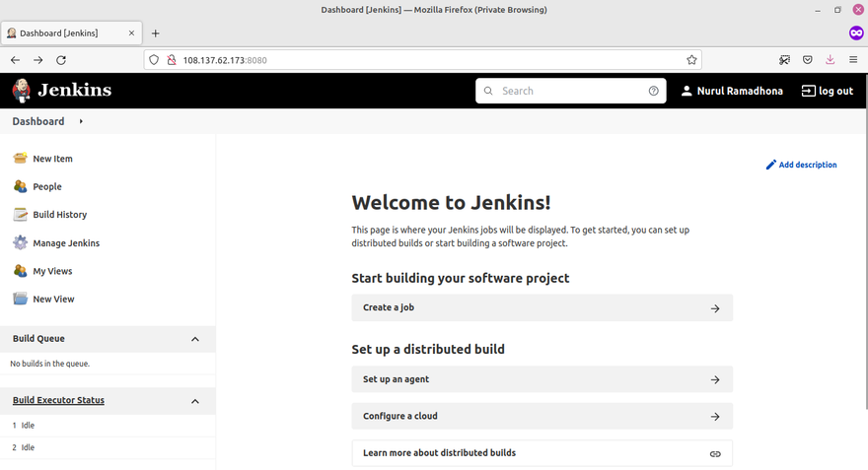This screenshot has height=470, width=868.
Task: Click the Nurul Ramadhona user link
Action: (740, 91)
